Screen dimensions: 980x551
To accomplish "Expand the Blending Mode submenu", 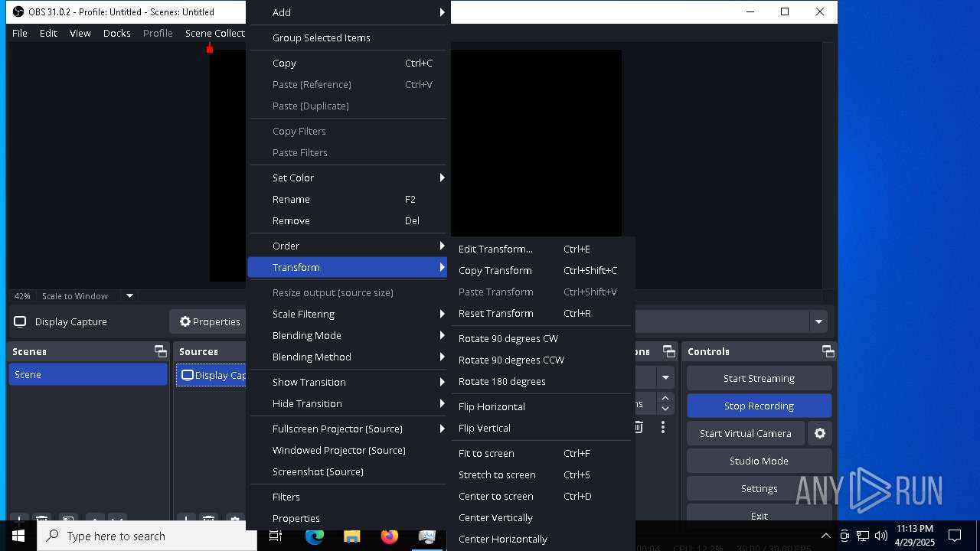I will click(x=348, y=335).
